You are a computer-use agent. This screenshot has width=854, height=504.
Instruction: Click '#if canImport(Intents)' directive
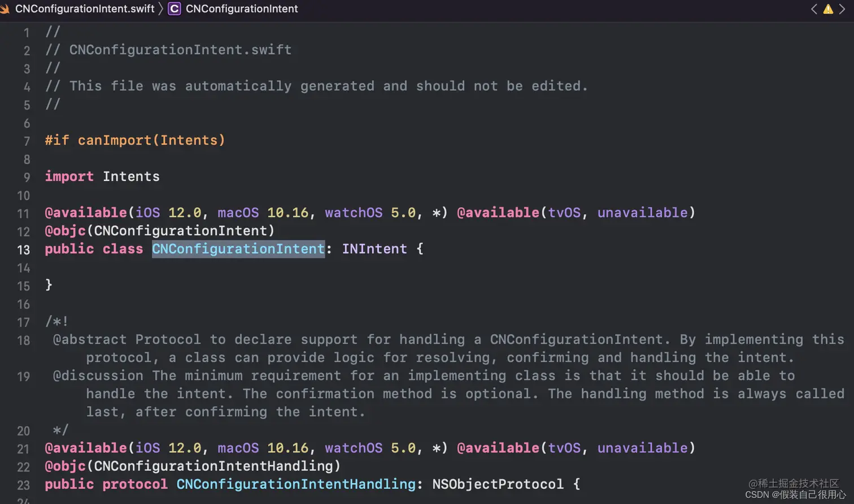pyautogui.click(x=135, y=140)
